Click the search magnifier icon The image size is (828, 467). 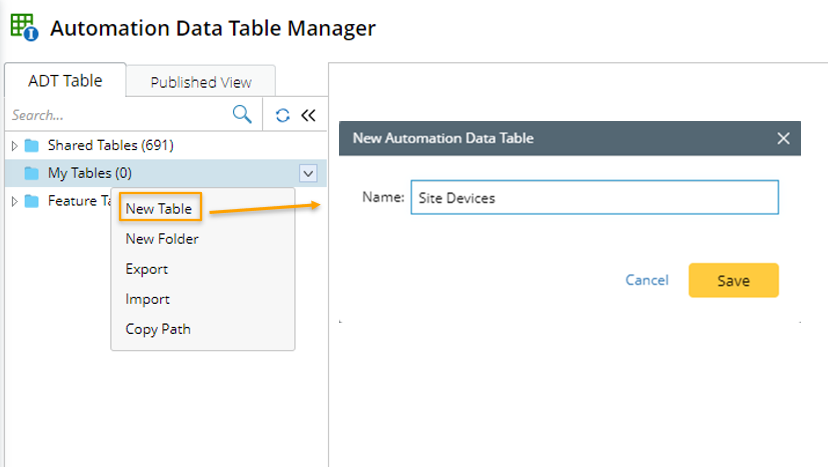(x=242, y=114)
